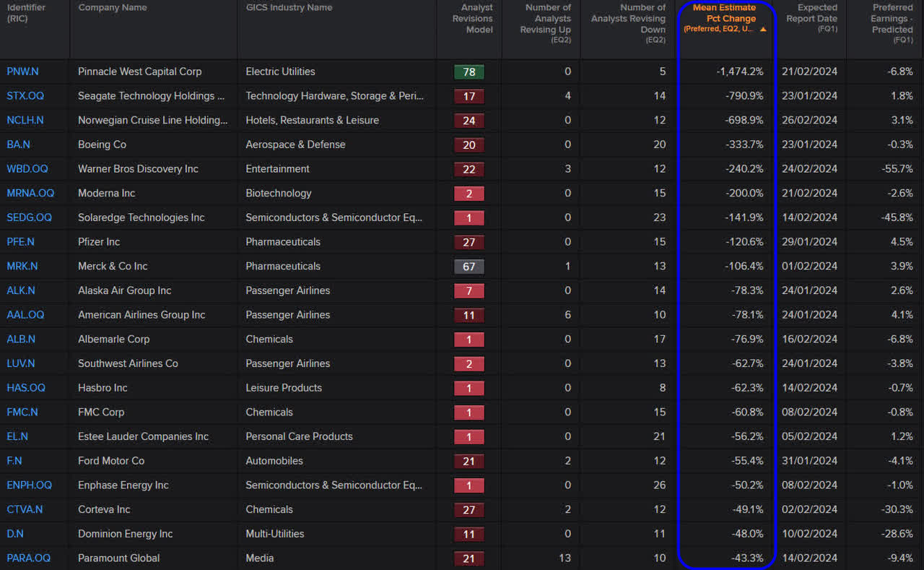This screenshot has width=924, height=570.
Task: Click the 22 score badge for Warner Bros Discovery
Action: (468, 168)
